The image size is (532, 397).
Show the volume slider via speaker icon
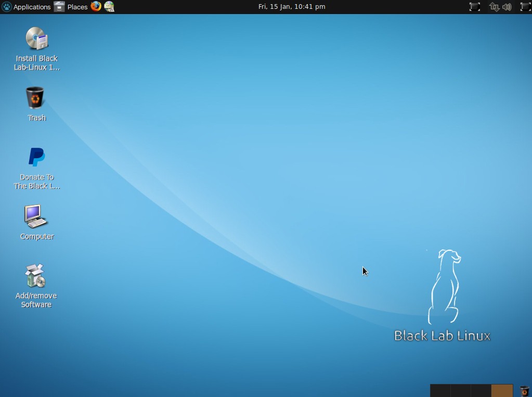(x=507, y=7)
